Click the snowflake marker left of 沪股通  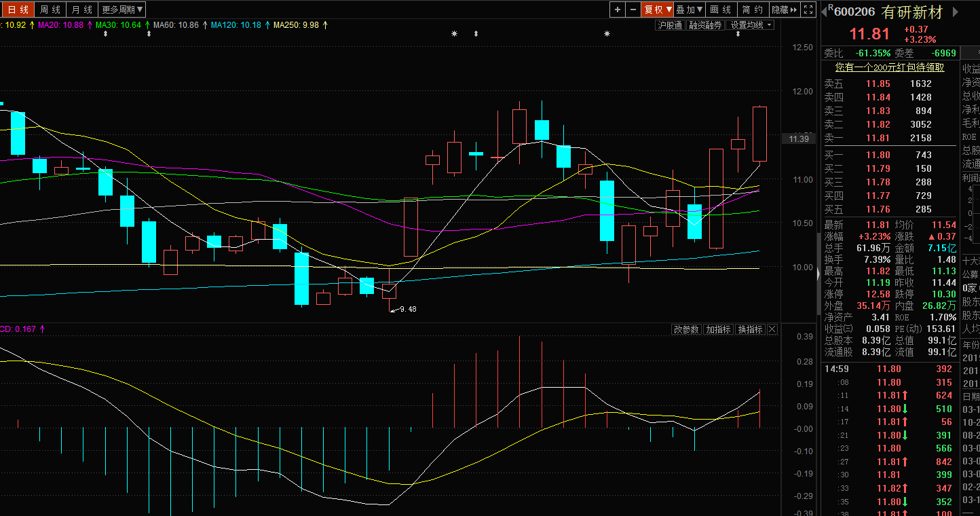607,33
